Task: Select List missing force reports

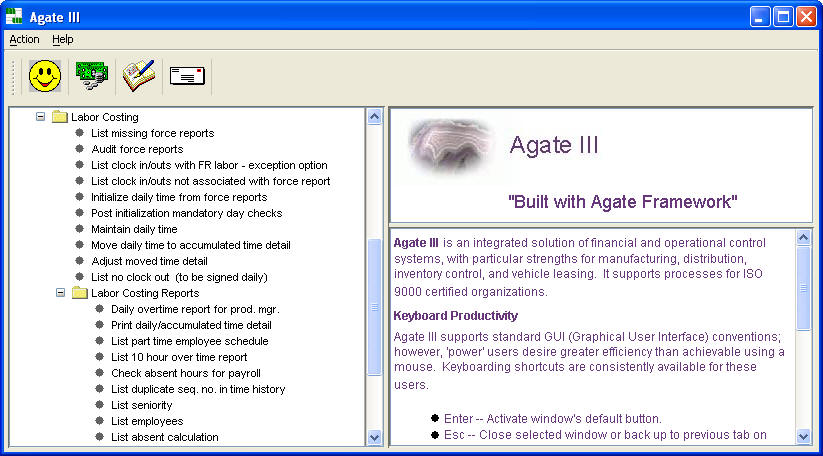Action: point(153,133)
